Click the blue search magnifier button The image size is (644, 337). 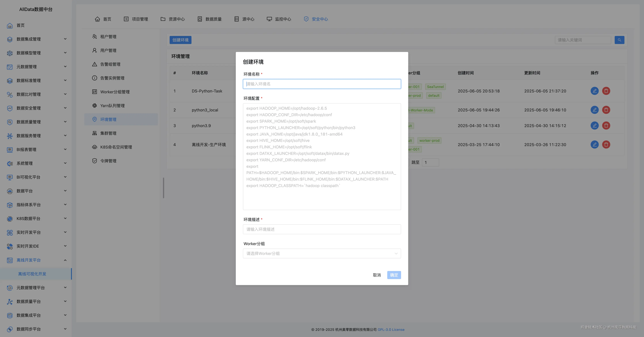click(x=619, y=40)
